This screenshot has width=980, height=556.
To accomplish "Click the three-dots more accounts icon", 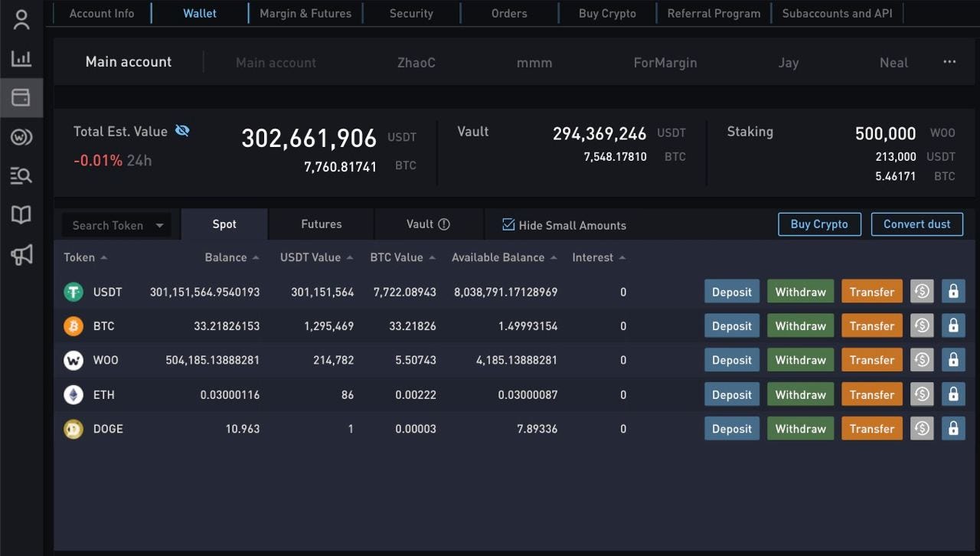I will pos(949,62).
